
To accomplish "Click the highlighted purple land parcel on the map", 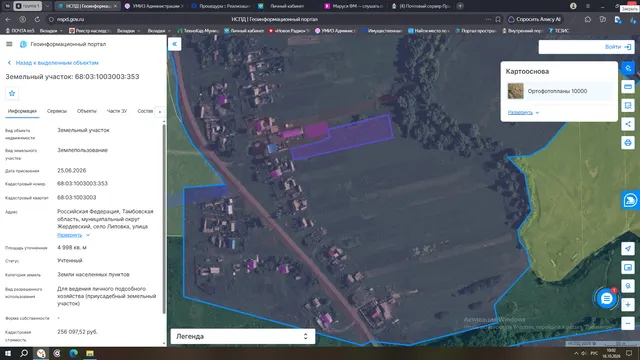I will [x=342, y=138].
